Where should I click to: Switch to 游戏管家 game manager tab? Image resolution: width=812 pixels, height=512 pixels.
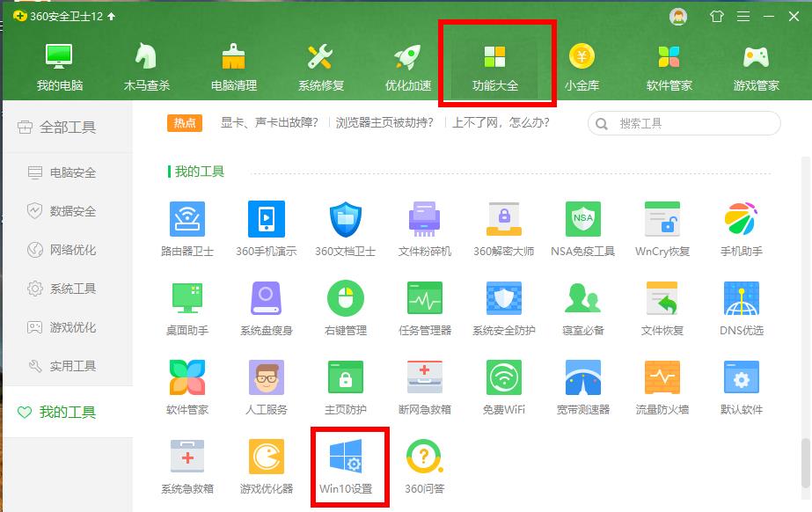click(756, 68)
